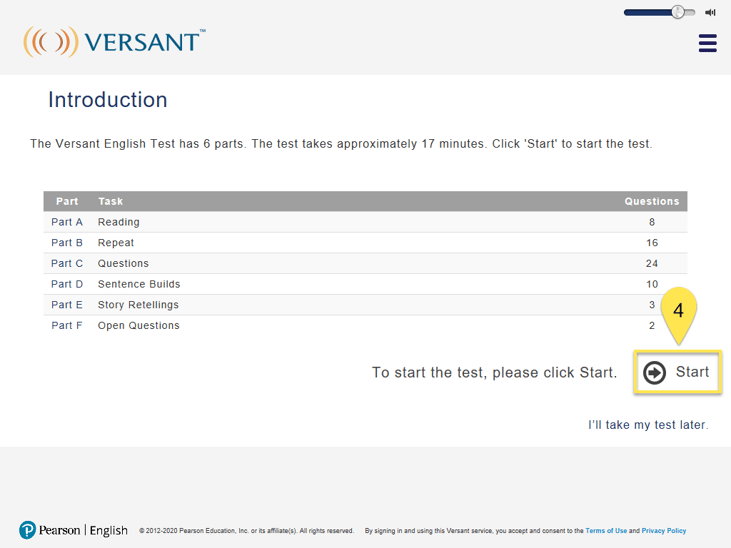731x548 pixels.
Task: Click the 'To start the test' instruction text
Action: point(494,373)
